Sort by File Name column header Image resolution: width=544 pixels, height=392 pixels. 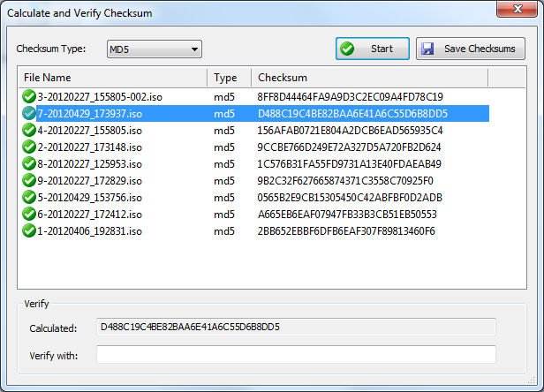click(x=112, y=78)
